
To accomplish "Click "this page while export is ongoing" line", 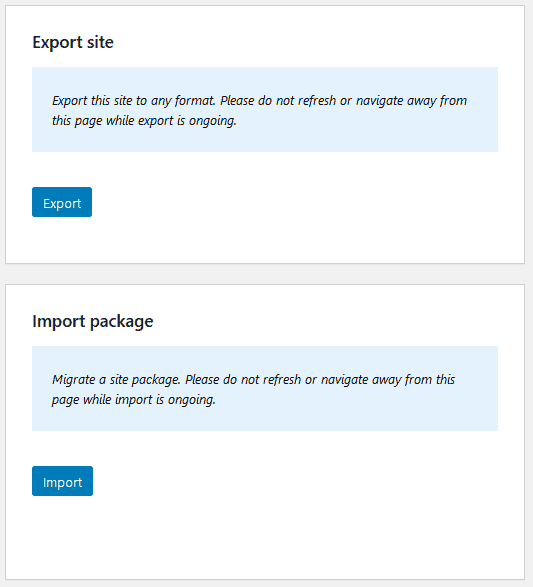I will pos(144,121).
